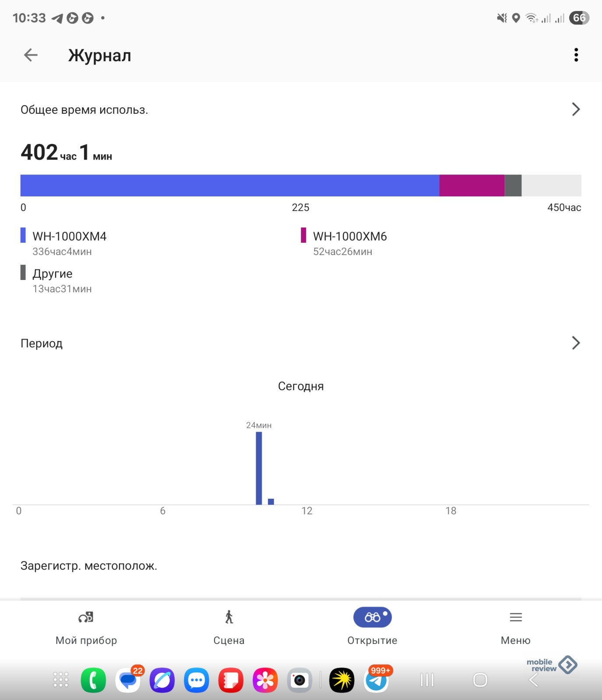The image size is (602, 700).
Task: Tap the back arrow in header
Action: (31, 55)
